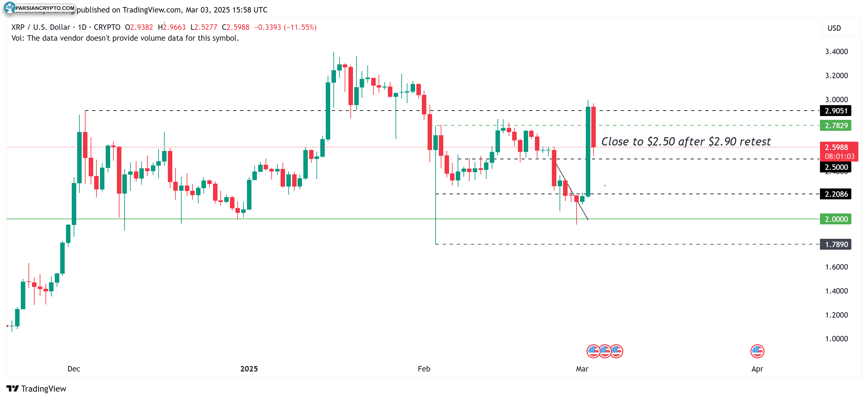
Task: Click the rightmost March US flag event icon
Action: pos(616,351)
